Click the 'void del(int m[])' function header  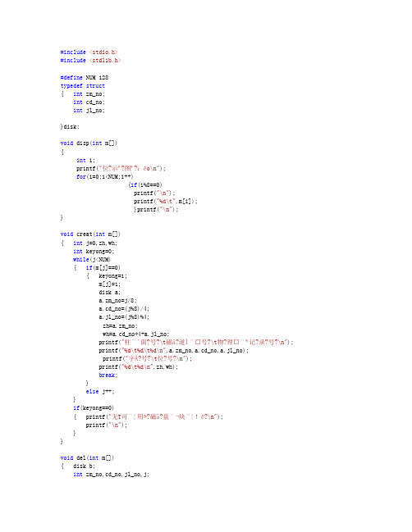[87, 457]
